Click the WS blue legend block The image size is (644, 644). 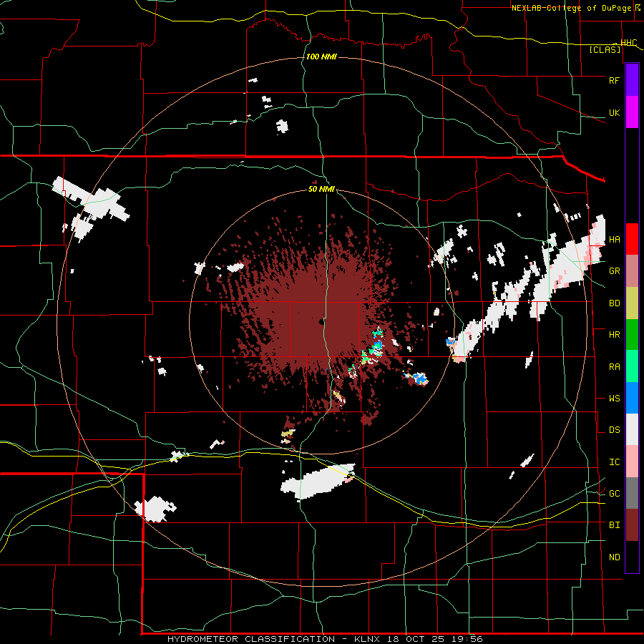tap(632, 398)
